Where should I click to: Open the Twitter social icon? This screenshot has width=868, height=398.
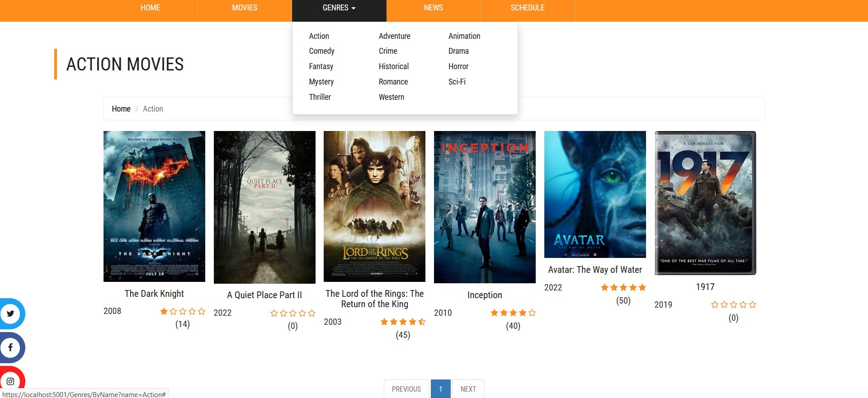[10, 314]
